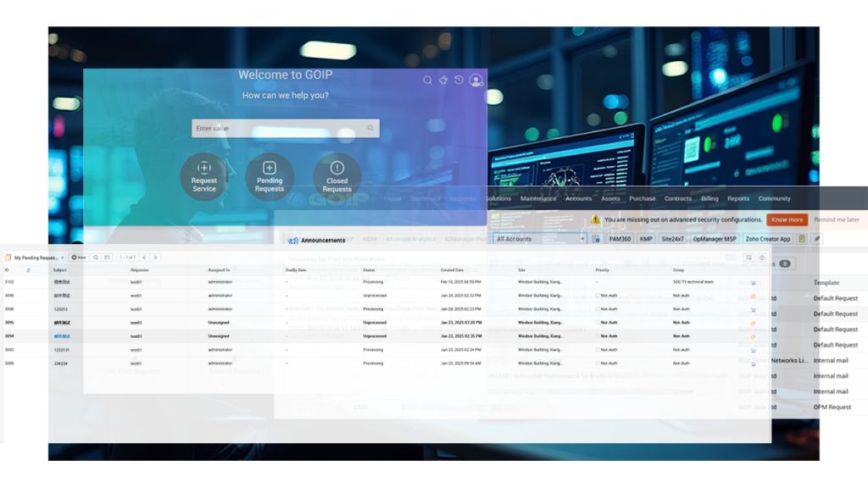Click the Enter value search field
Image resolution: width=868 pixels, height=488 pixels.
[280, 129]
